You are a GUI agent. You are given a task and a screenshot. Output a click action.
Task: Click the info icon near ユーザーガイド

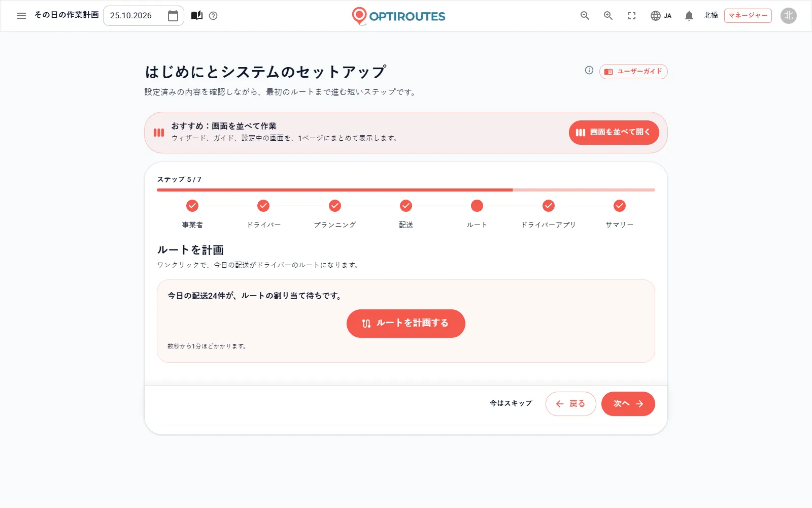click(x=589, y=70)
